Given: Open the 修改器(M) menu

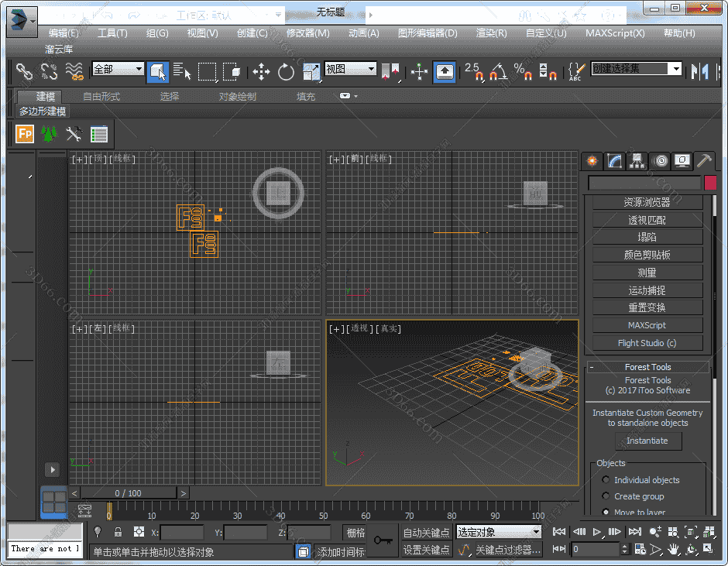Looking at the screenshot, I should click(x=307, y=33).
